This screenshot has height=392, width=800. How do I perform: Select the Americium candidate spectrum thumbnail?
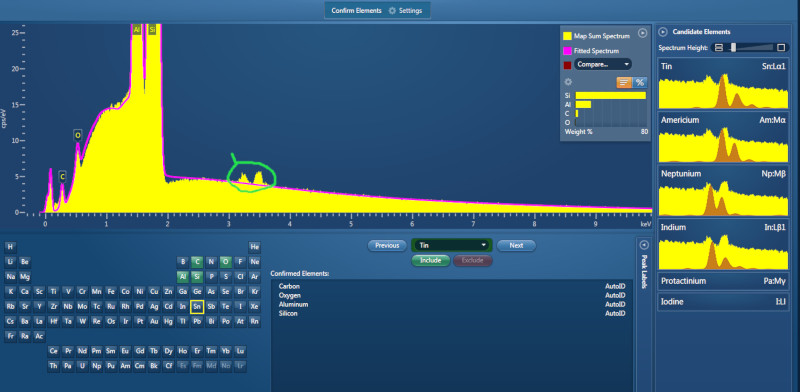tap(723, 138)
